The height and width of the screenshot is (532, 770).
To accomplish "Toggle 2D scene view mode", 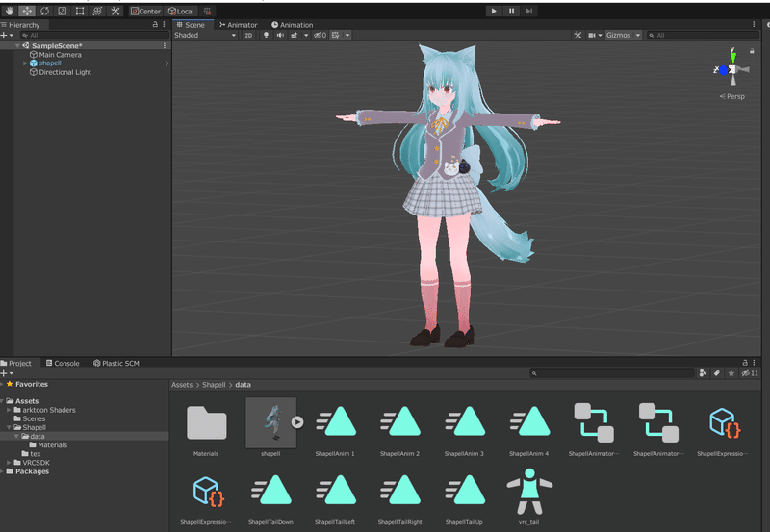I will [x=248, y=35].
